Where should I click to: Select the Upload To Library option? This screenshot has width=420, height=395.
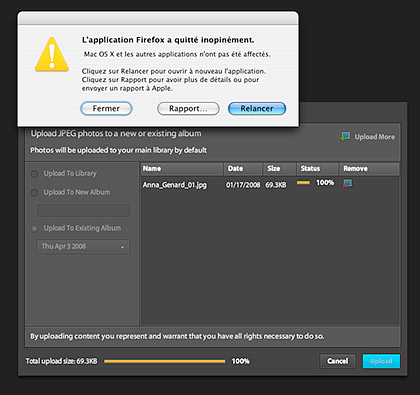[34, 174]
